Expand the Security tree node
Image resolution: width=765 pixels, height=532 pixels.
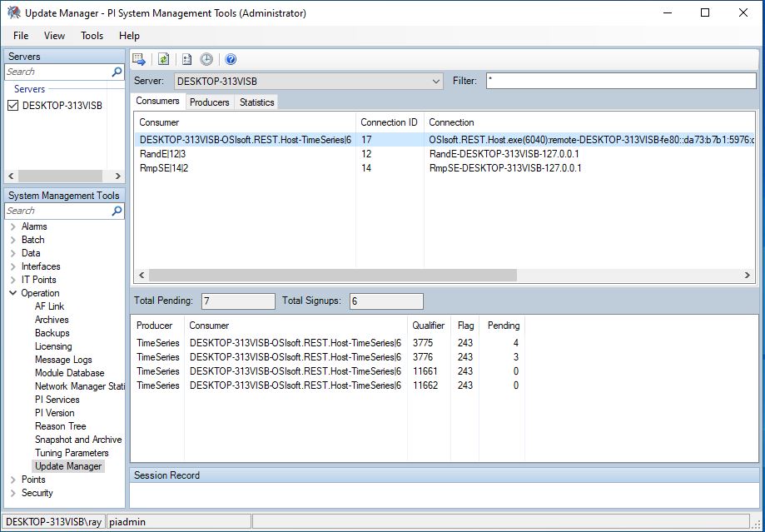point(12,493)
